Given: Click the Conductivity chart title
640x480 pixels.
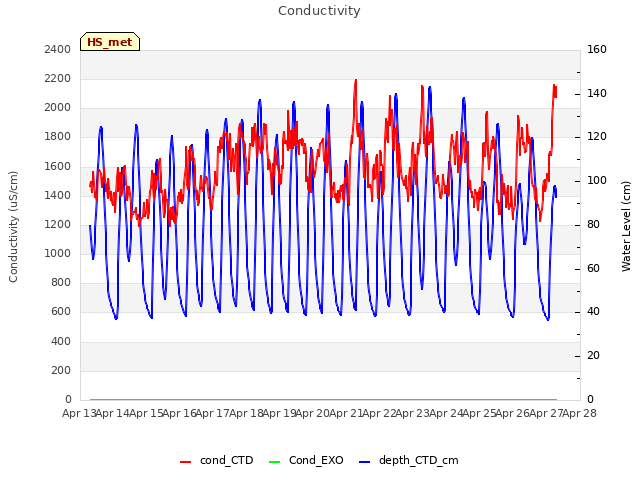Looking at the screenshot, I should pos(319,11).
